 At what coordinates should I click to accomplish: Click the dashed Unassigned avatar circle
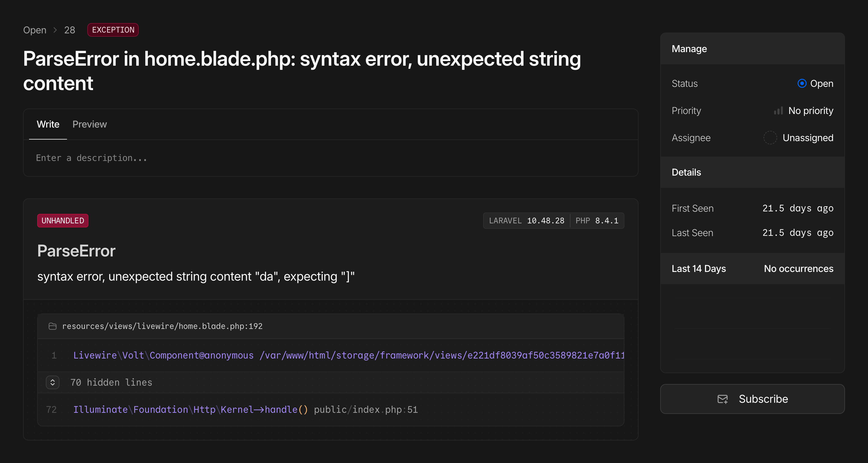[770, 138]
